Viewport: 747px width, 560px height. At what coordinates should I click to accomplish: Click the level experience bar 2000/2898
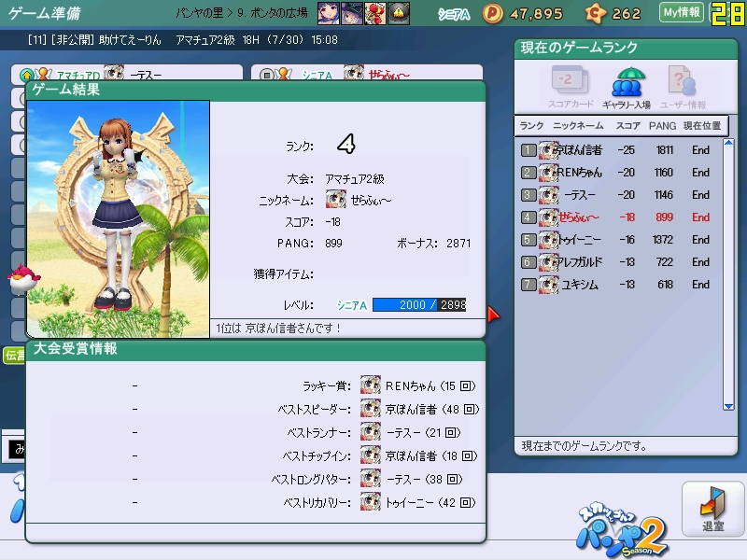click(419, 305)
